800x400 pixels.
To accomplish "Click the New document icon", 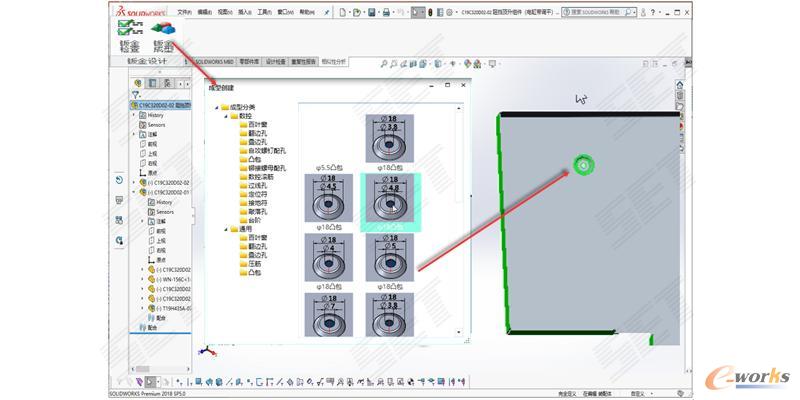I will point(343,12).
